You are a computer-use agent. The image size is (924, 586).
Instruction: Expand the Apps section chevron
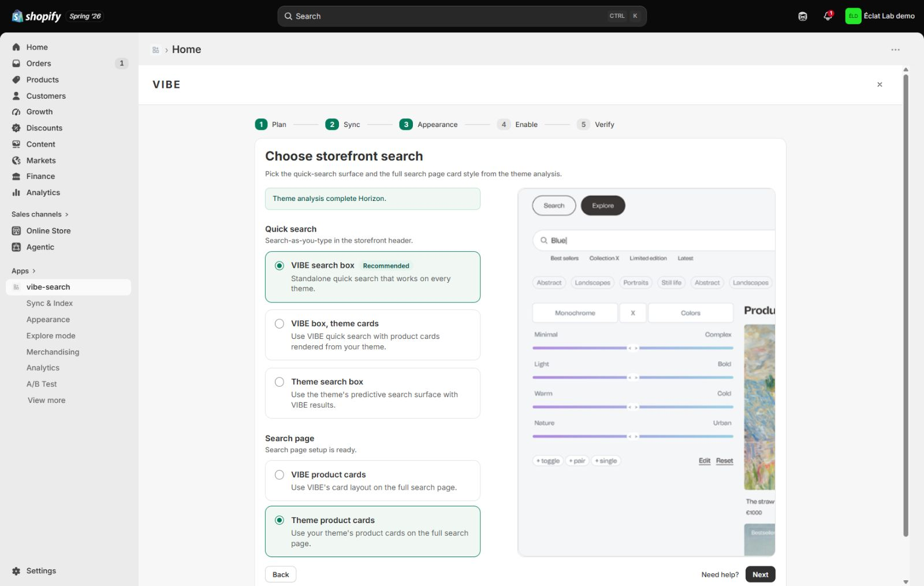[x=34, y=271]
